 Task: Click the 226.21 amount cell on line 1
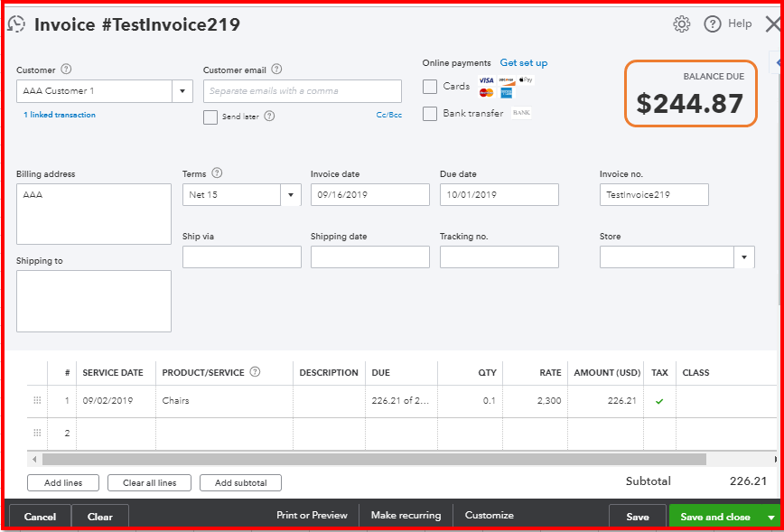tap(605, 401)
